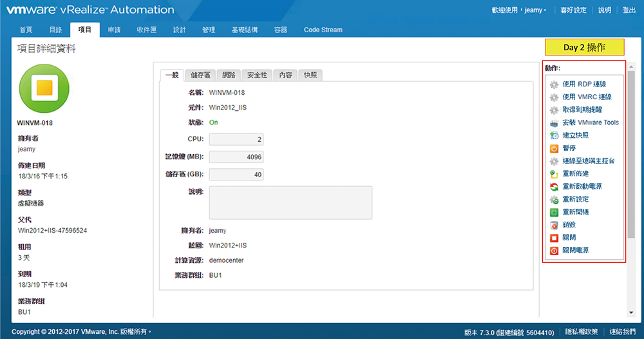Click the orange 暫停 suspend icon
644x339 pixels.
[x=554, y=148]
